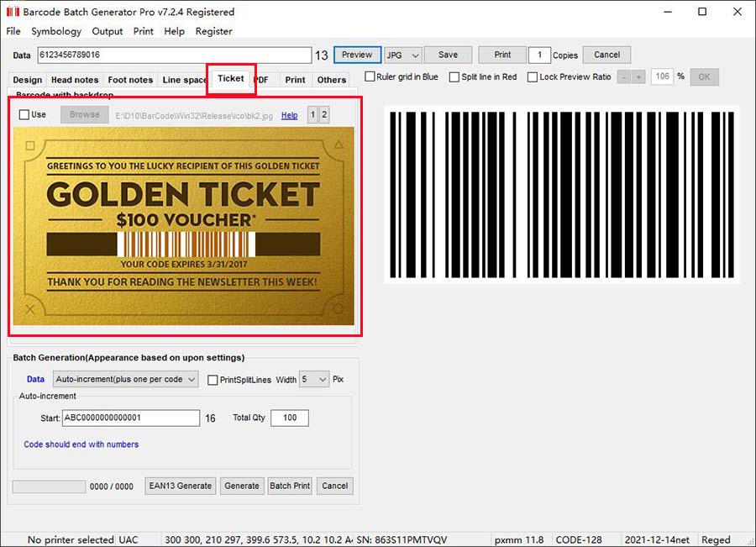Image resolution: width=756 pixels, height=547 pixels.
Task: Click the preview ratio percent field
Action: pos(662,76)
